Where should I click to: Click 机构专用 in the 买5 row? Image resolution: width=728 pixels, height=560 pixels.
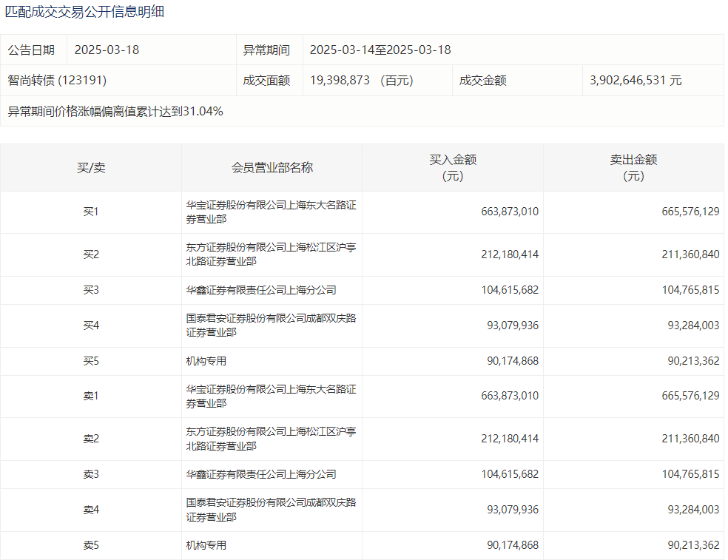pos(206,361)
